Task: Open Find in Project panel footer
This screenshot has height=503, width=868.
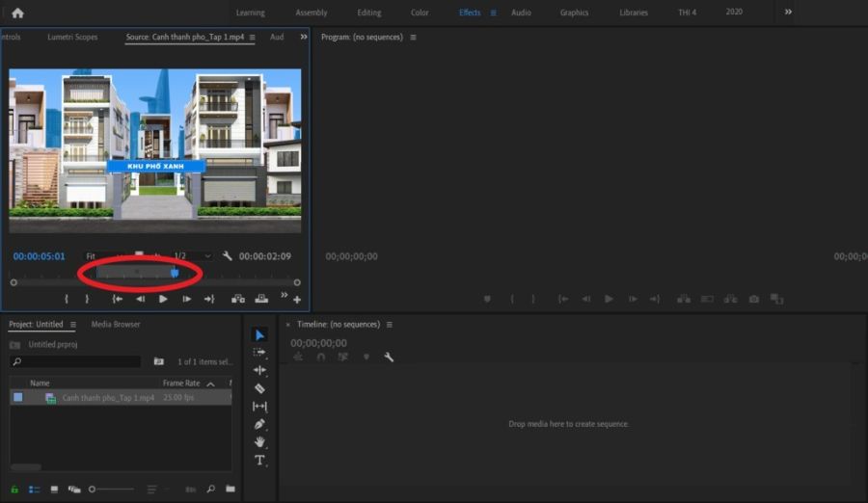Action: [x=211, y=490]
